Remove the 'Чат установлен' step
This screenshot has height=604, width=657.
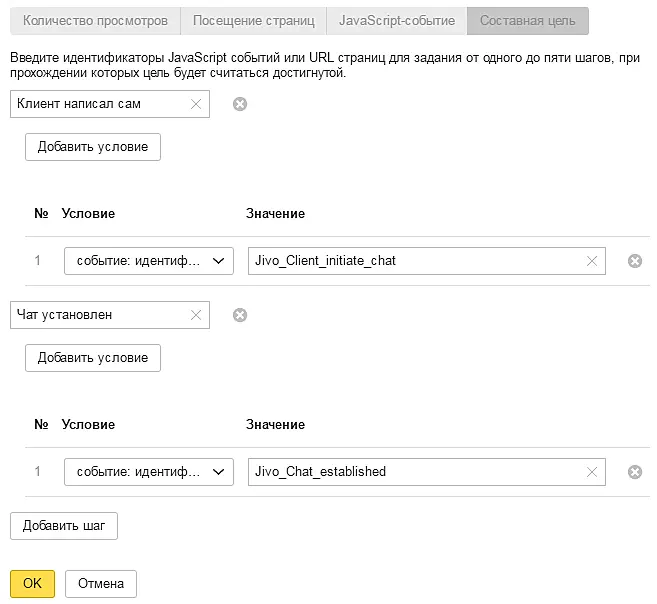point(240,315)
